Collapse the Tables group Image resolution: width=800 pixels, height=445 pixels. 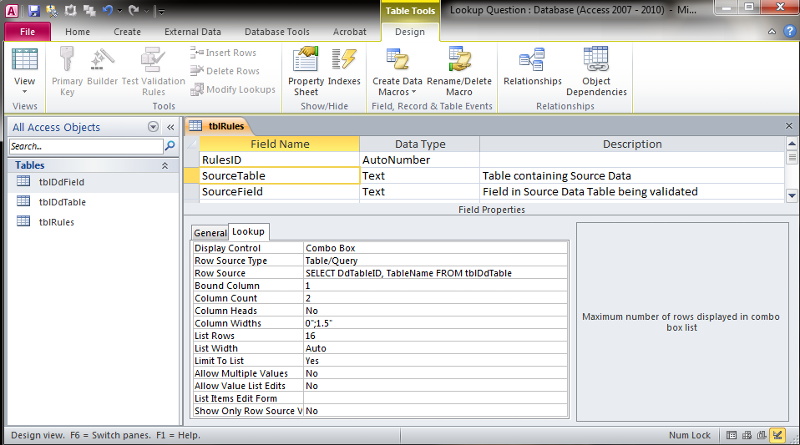coord(165,166)
